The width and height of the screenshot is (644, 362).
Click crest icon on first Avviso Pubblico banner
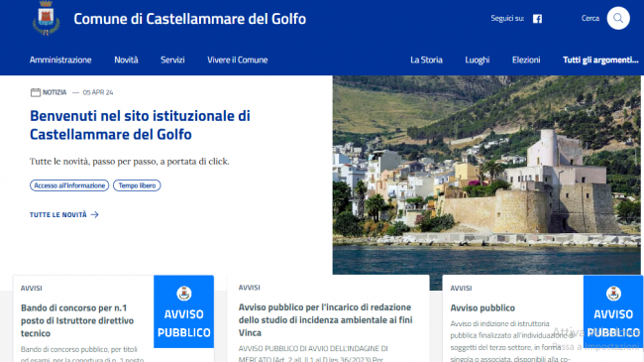click(x=184, y=294)
